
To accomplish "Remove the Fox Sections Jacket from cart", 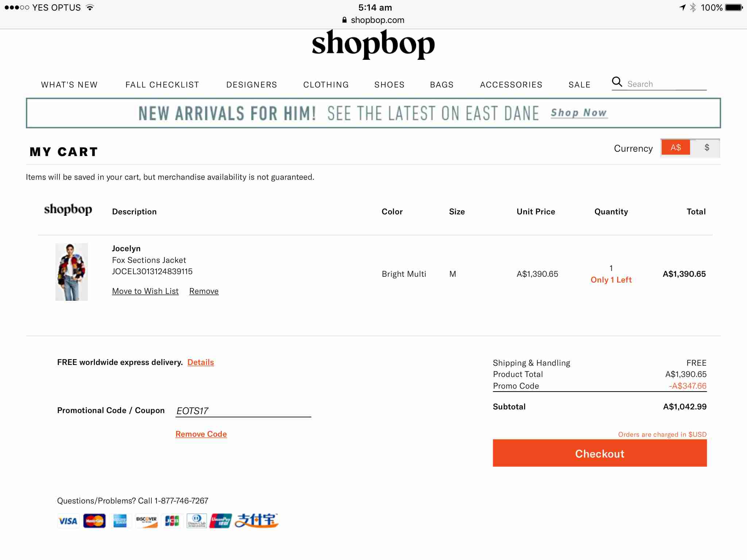I will click(x=204, y=291).
